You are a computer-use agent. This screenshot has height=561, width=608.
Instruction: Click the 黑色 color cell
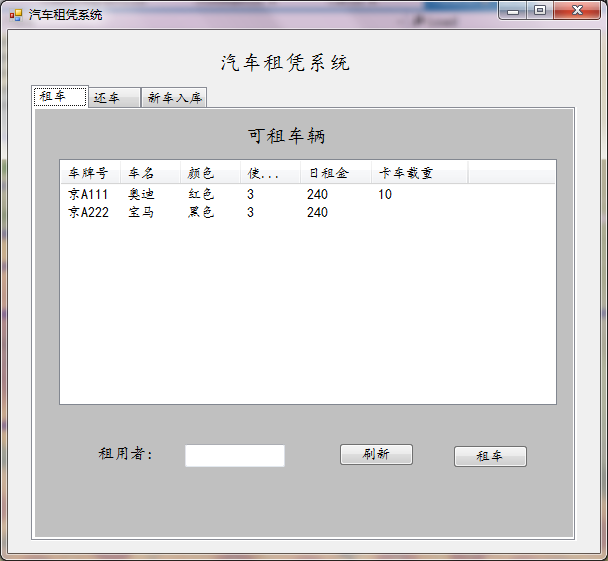pos(201,212)
